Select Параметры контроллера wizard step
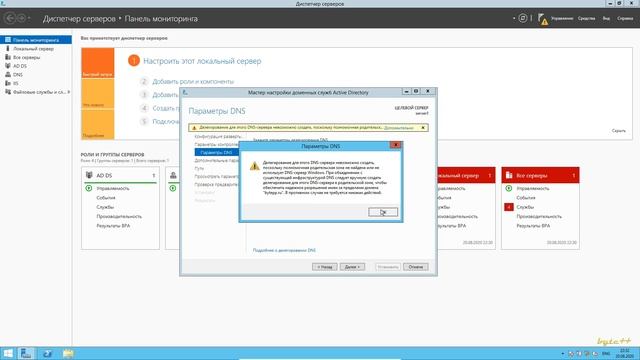The image size is (640, 360). (217, 144)
